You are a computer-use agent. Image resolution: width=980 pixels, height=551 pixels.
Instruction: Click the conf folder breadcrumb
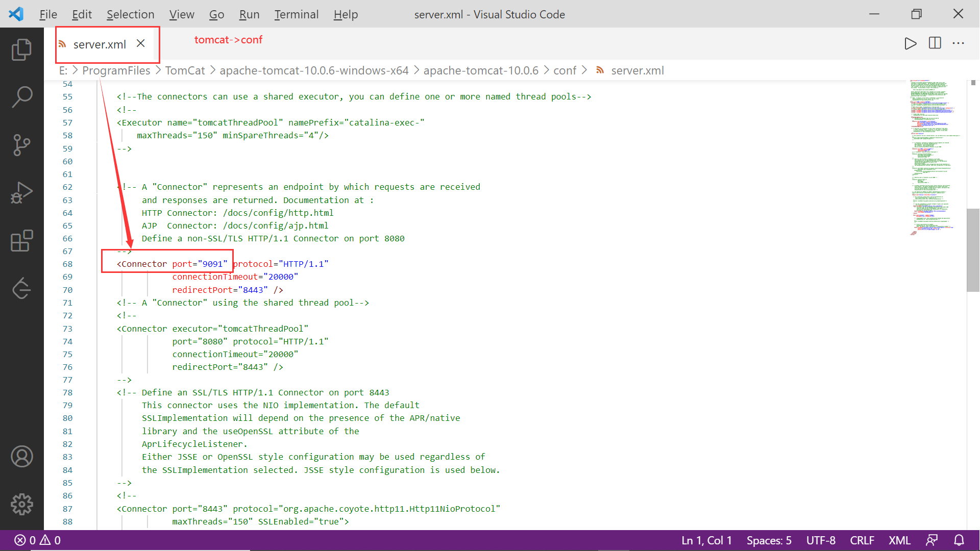click(x=565, y=70)
